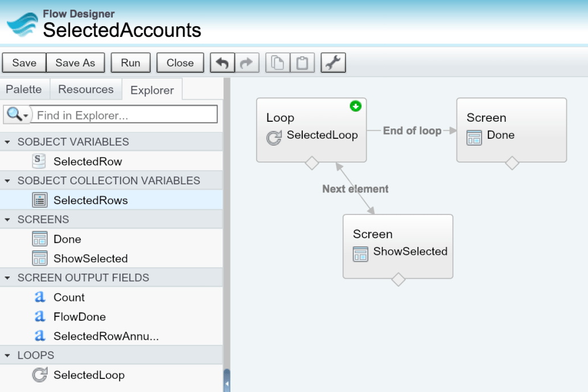
Task: Click the Paste clipboard icon
Action: tap(302, 63)
